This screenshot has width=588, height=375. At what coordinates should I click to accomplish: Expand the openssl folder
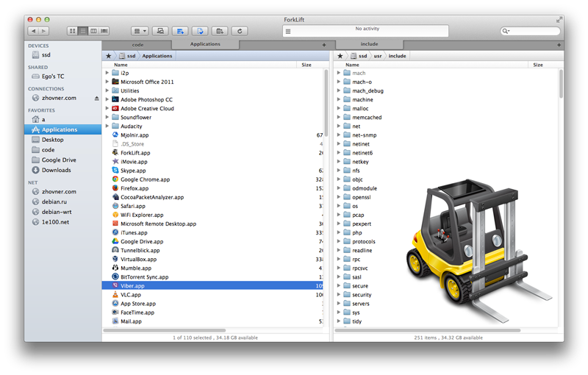pyautogui.click(x=339, y=197)
